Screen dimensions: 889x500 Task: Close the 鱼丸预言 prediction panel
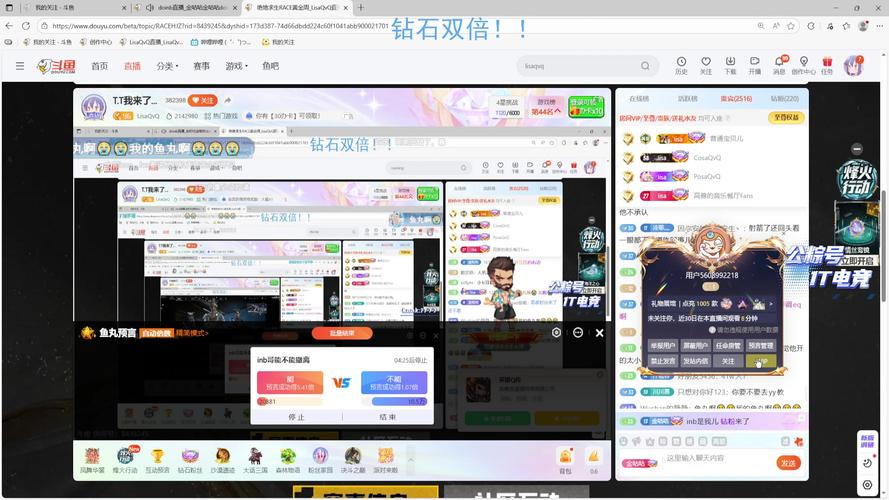599,333
